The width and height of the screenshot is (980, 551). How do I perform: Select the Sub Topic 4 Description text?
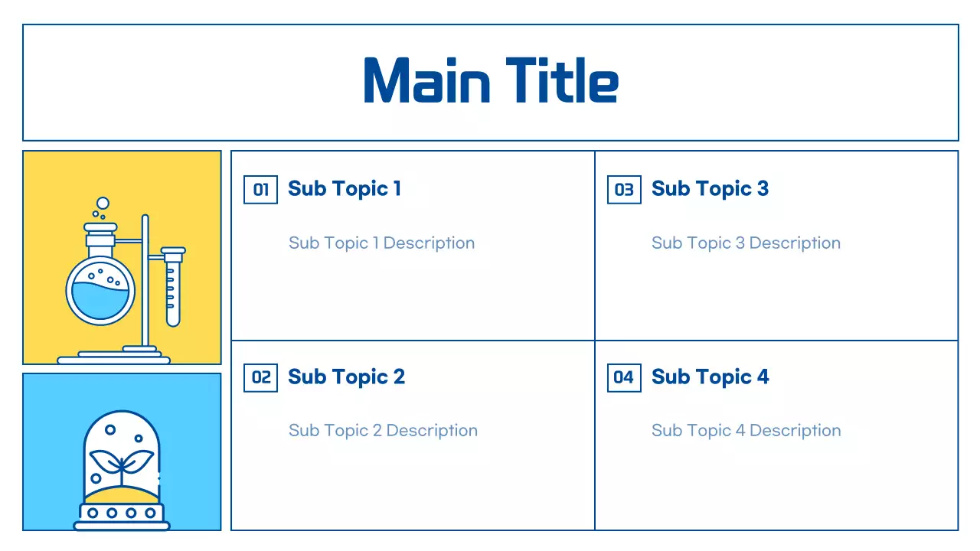(x=746, y=431)
